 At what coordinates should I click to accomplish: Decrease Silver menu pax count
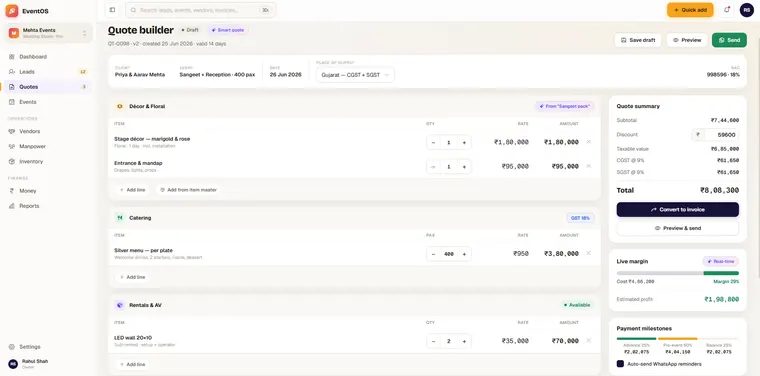click(x=433, y=254)
